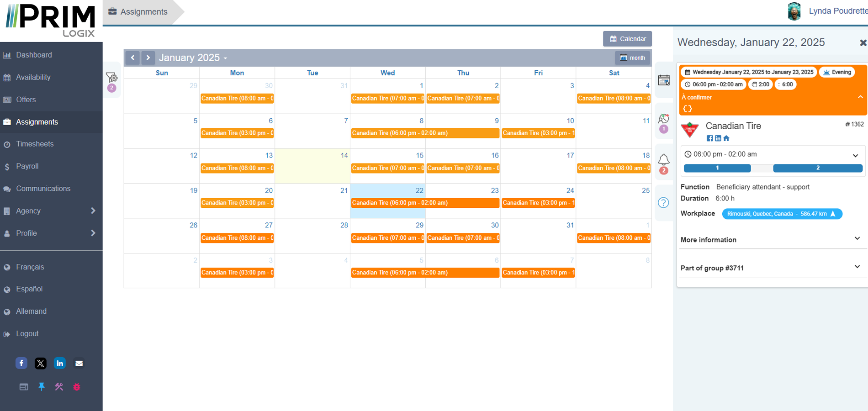Go to the previous month
The image size is (868, 411).
click(132, 58)
